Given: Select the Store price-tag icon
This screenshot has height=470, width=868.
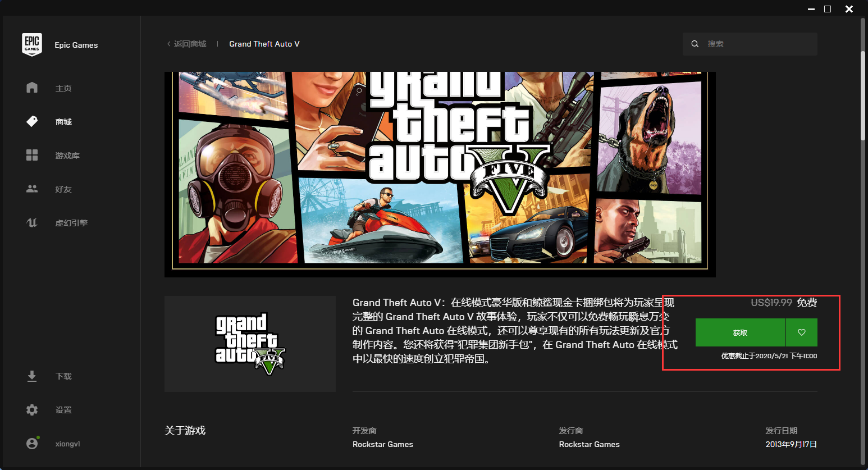Looking at the screenshot, I should pos(32,121).
